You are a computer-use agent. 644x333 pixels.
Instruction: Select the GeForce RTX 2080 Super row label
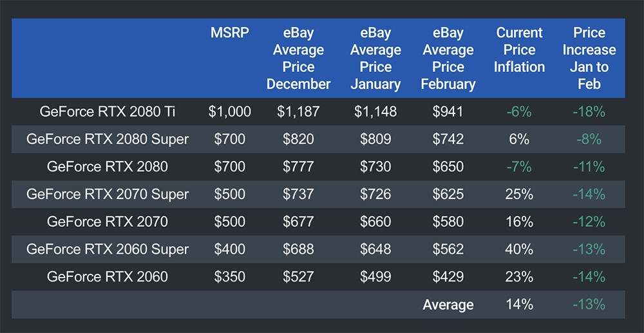(x=108, y=140)
